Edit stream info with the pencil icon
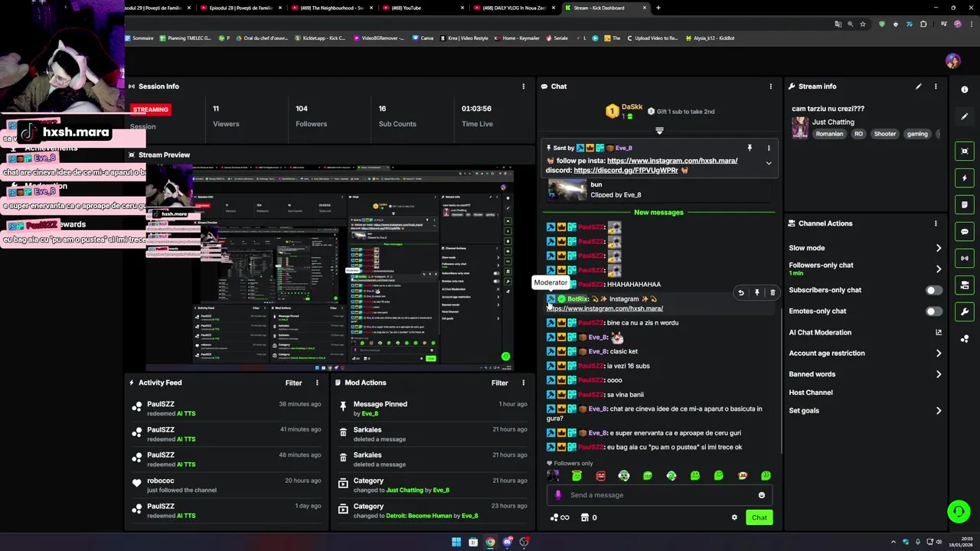Image resolution: width=980 pixels, height=551 pixels. tap(918, 86)
